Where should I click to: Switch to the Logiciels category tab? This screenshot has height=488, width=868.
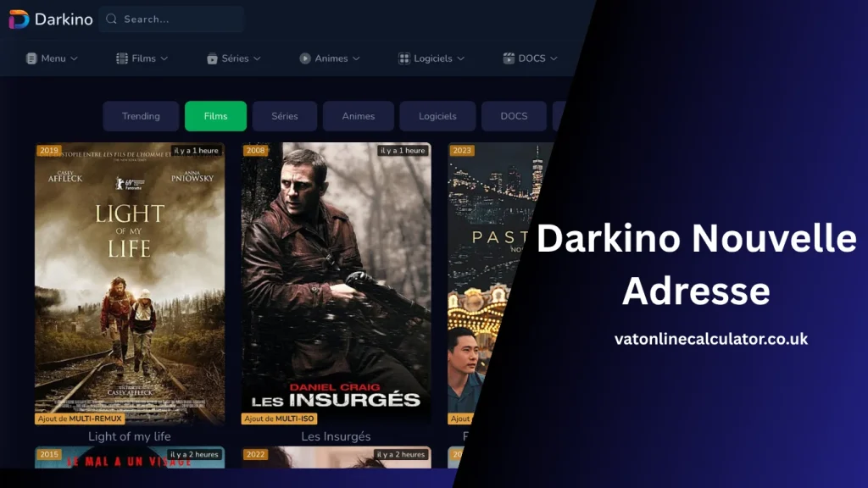[x=437, y=116]
